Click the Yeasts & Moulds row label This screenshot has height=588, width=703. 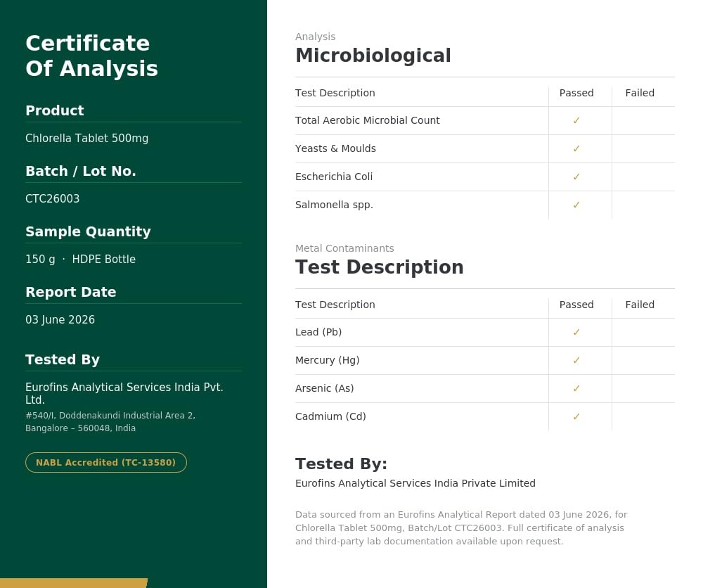pyautogui.click(x=335, y=148)
